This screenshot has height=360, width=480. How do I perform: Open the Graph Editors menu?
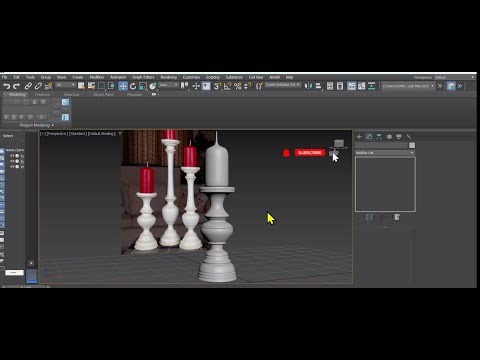point(143,77)
